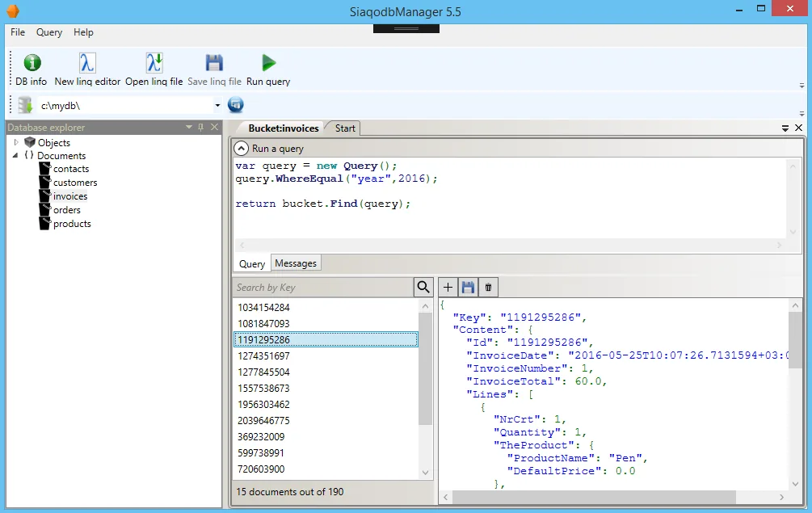Open the Help menu
The width and height of the screenshot is (812, 513).
(83, 32)
